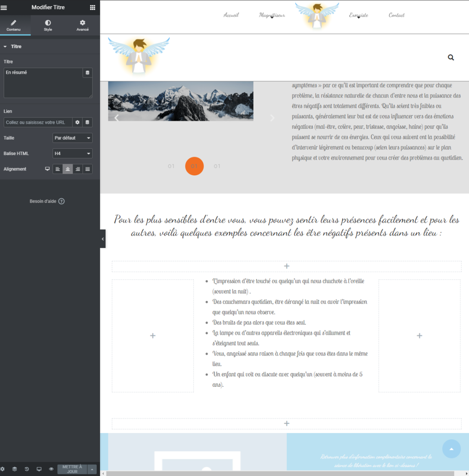The width and height of the screenshot is (469, 476).
Task: Open page settings gear in footer
Action: 3,469
